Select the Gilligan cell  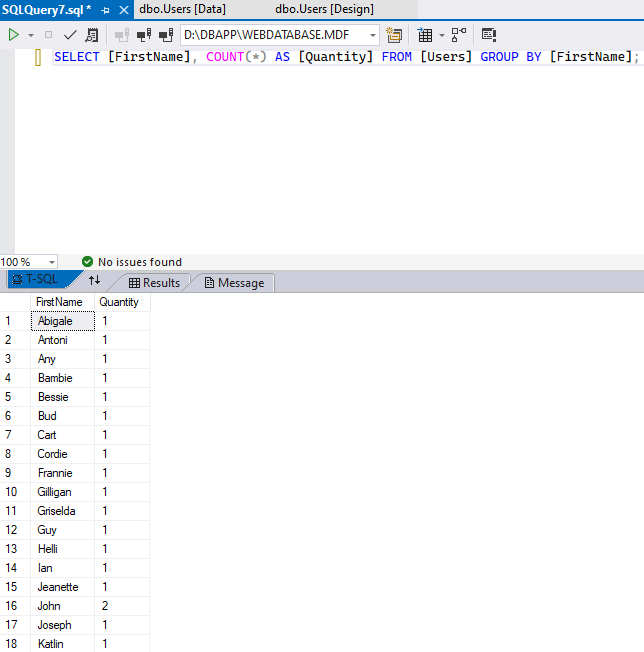pos(63,492)
